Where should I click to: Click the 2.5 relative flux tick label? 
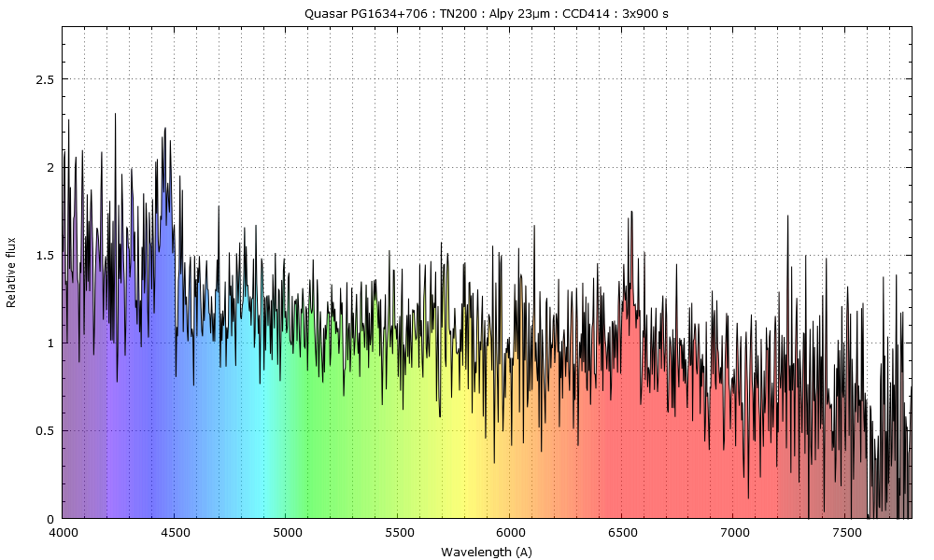pyautogui.click(x=45, y=79)
